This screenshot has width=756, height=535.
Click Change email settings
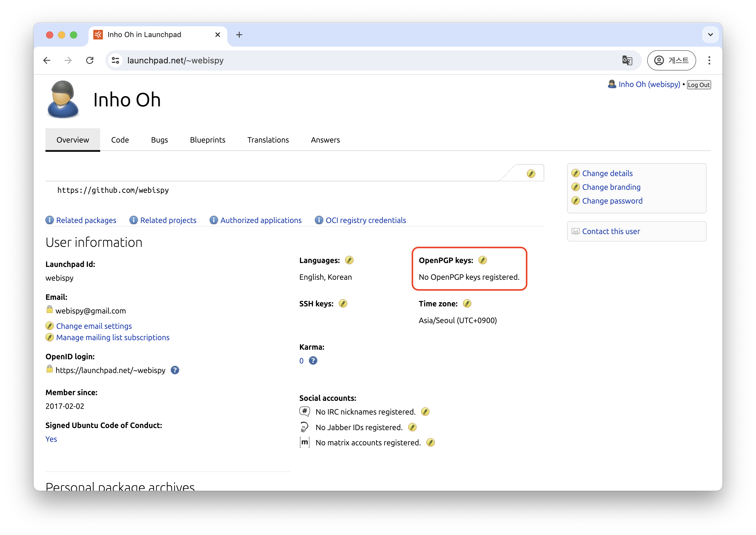point(94,326)
